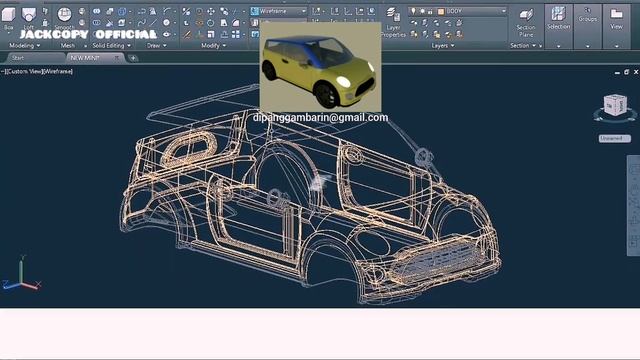
Task: Click the layer Off icon in Layers panel
Action: pos(414,23)
